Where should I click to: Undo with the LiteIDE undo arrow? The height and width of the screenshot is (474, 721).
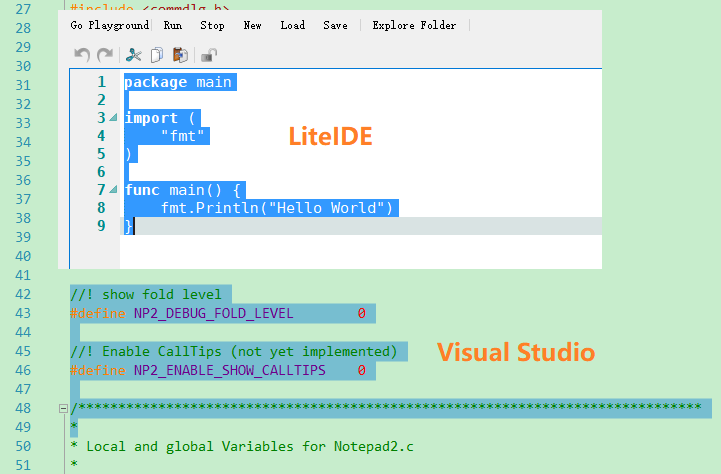pos(82,55)
